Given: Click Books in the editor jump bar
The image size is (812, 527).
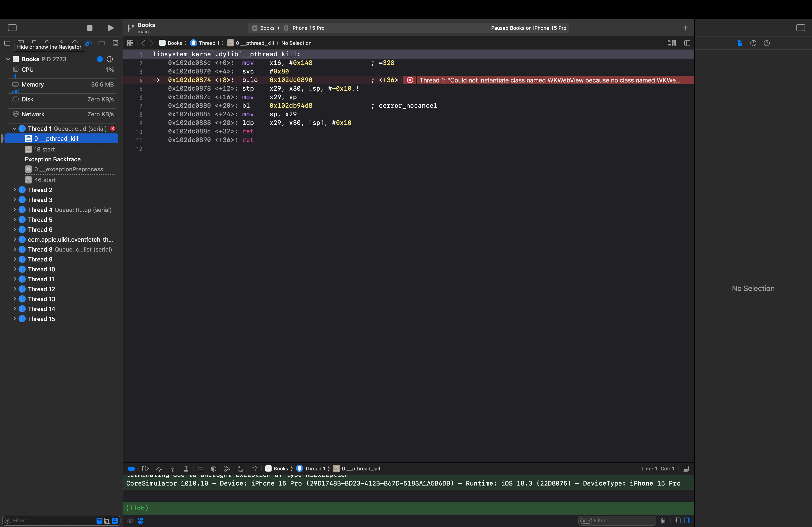Looking at the screenshot, I should tap(171, 43).
